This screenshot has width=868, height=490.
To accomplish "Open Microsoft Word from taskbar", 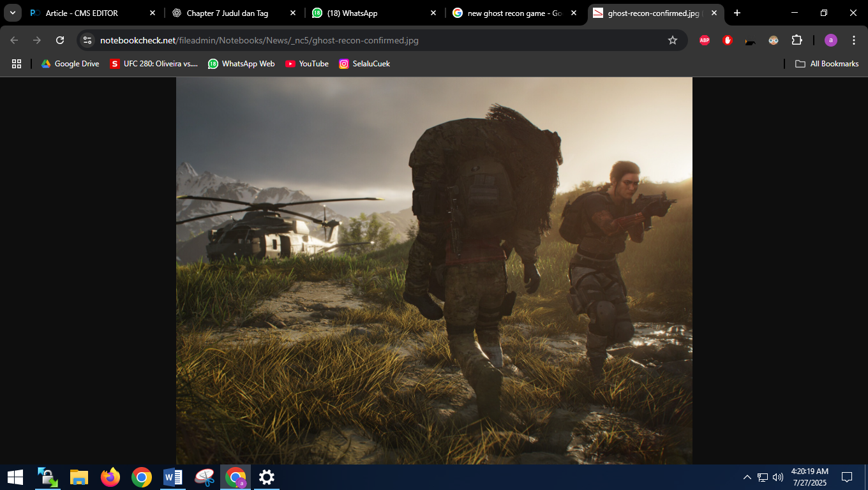I will (172, 477).
